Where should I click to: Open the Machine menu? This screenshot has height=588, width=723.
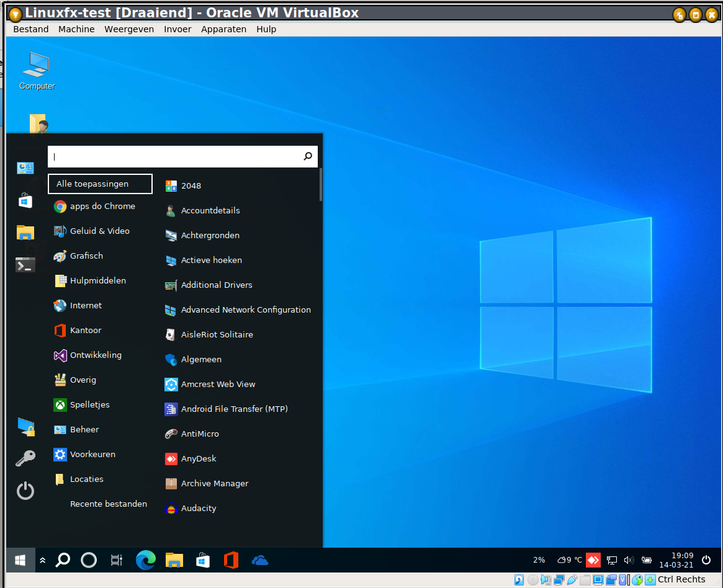[x=76, y=29]
